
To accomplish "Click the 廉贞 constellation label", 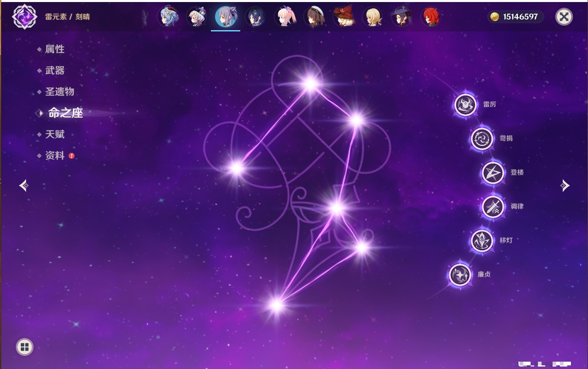I will pos(484,274).
